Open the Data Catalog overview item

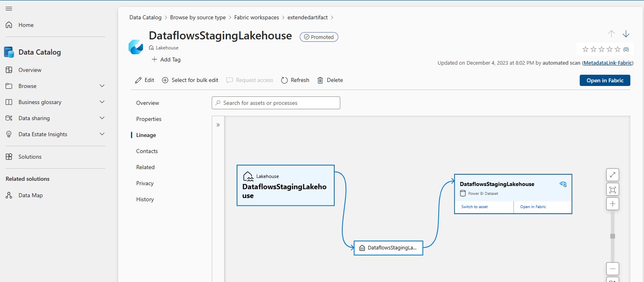[30, 70]
